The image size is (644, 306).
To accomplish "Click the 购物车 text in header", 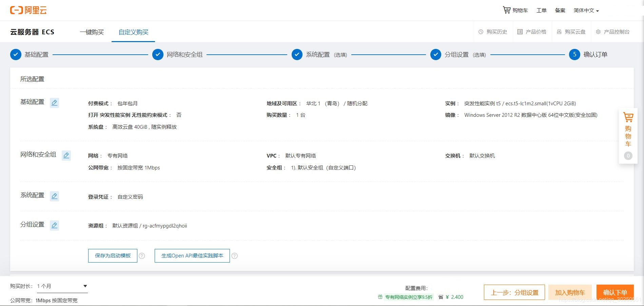I will pyautogui.click(x=520, y=11).
